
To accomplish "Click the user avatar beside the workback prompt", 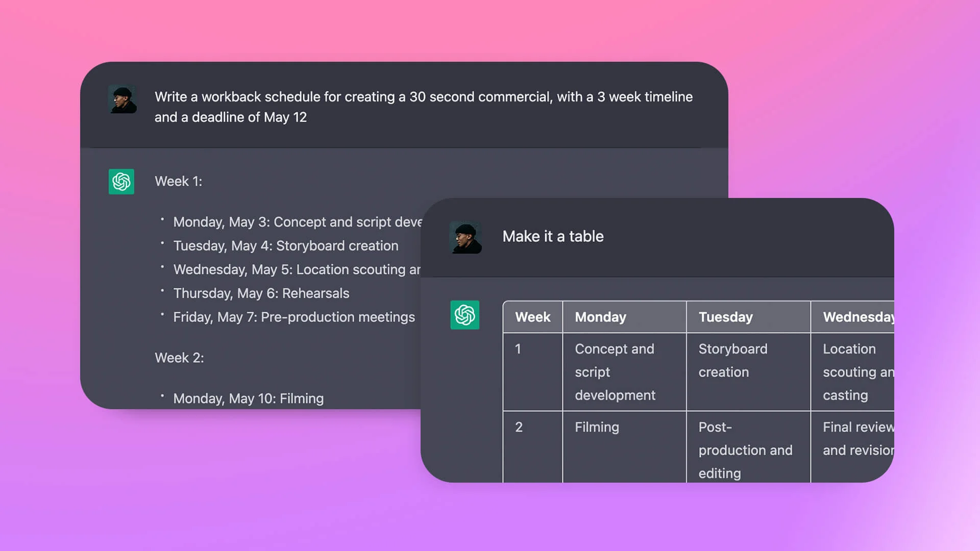I will (x=122, y=99).
